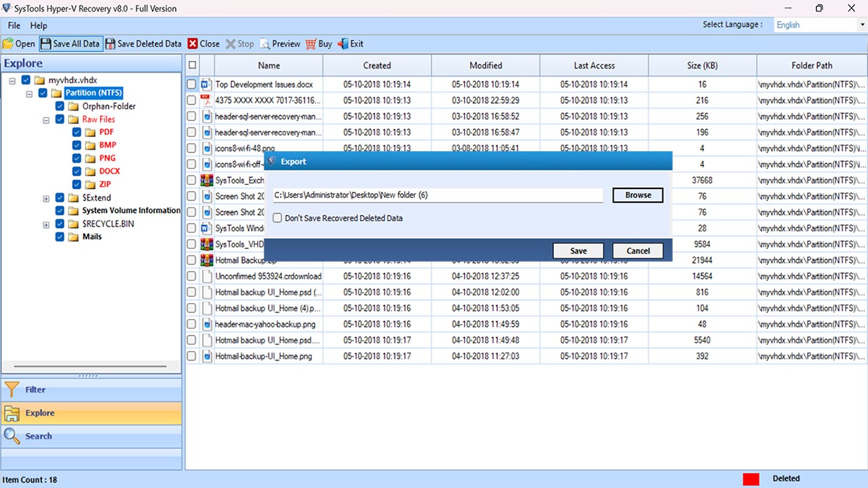This screenshot has height=488, width=868.
Task: Click the Search magnifier icon in sidebar
Action: point(12,436)
